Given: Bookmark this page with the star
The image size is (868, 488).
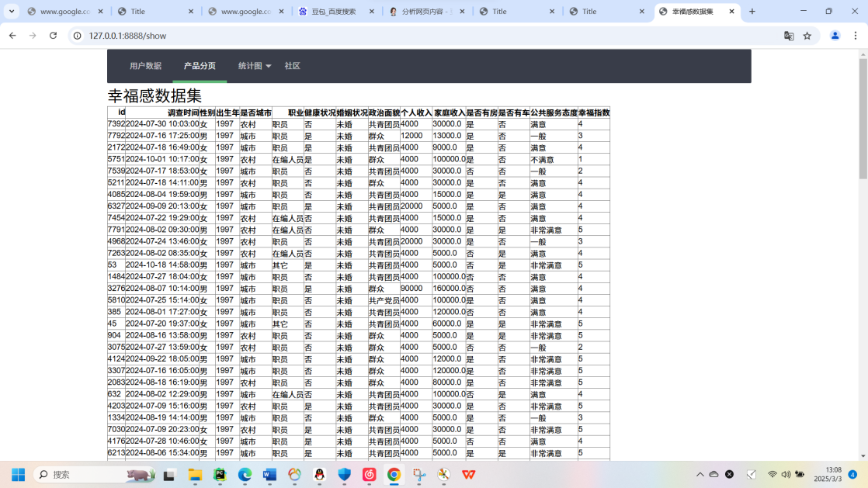Looking at the screenshot, I should click(x=807, y=36).
